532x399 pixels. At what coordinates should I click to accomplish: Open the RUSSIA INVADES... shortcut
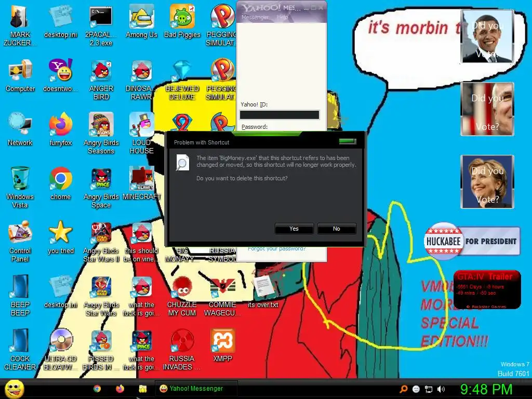click(182, 349)
